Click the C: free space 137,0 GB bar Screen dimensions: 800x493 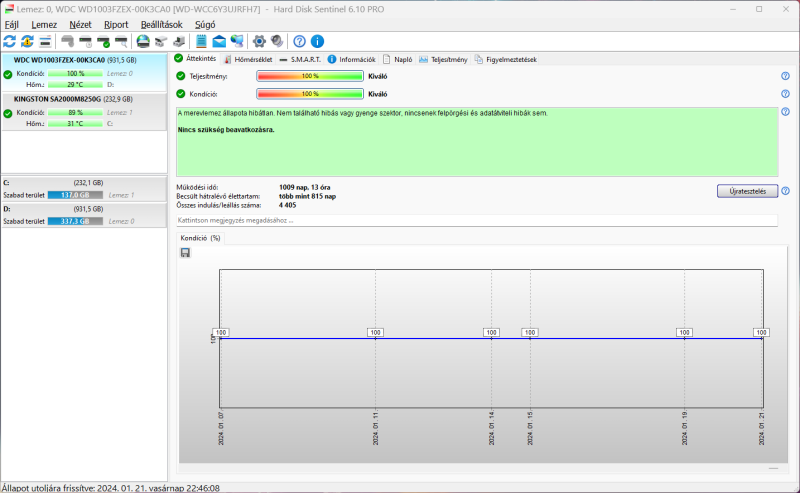point(76,195)
